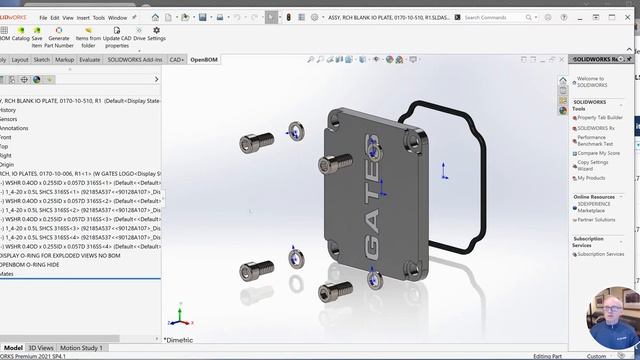
Task: Open DisplayManager tab in feature tree panel
Action: [x=37, y=80]
